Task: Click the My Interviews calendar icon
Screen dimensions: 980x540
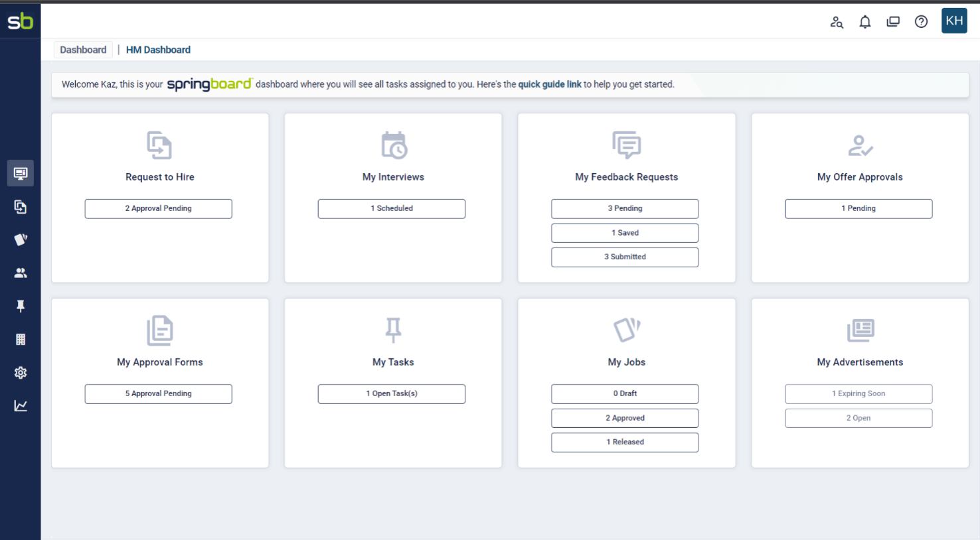Action: [x=394, y=145]
